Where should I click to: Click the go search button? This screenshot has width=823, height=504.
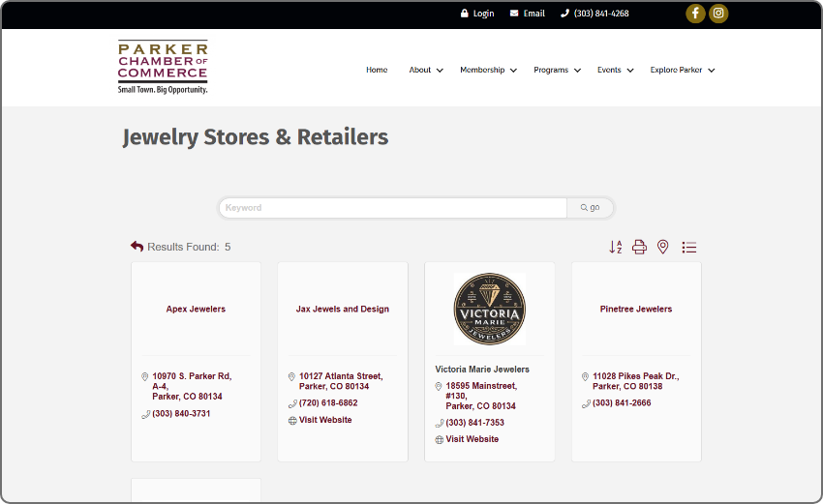point(590,208)
